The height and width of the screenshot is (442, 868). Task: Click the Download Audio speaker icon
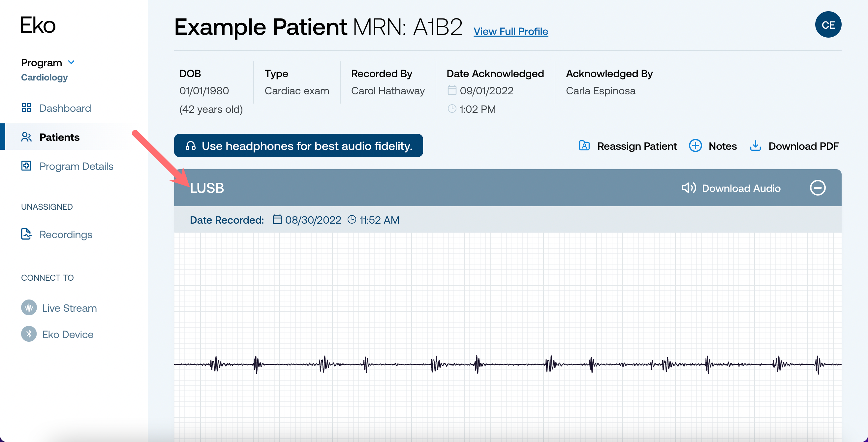coord(688,188)
